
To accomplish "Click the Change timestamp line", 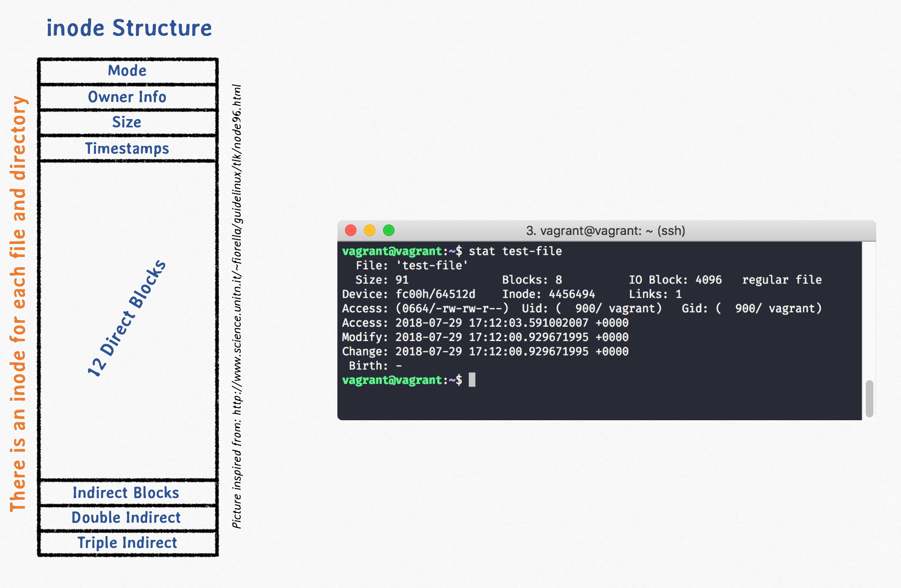I will point(485,352).
